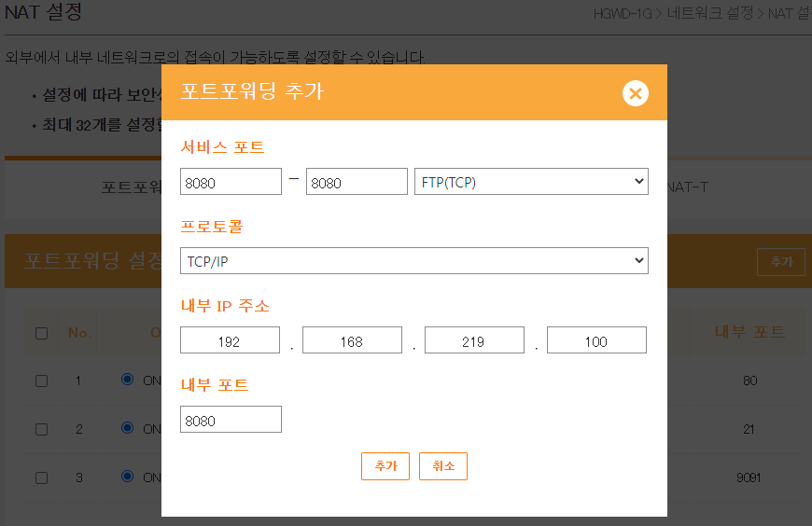Select the ON radio button in row 3
The image size is (812, 526).
pyautogui.click(x=127, y=476)
